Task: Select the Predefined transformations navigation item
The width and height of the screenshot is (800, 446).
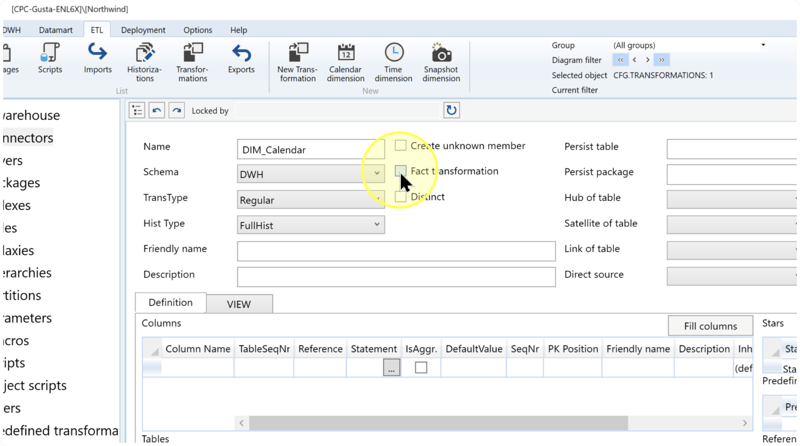Action: [x=60, y=431]
